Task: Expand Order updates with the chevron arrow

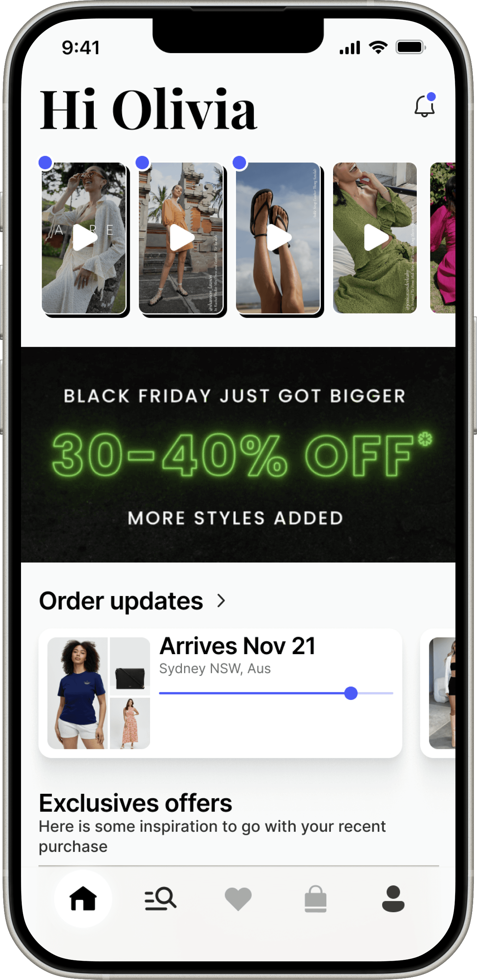Action: pos(221,601)
